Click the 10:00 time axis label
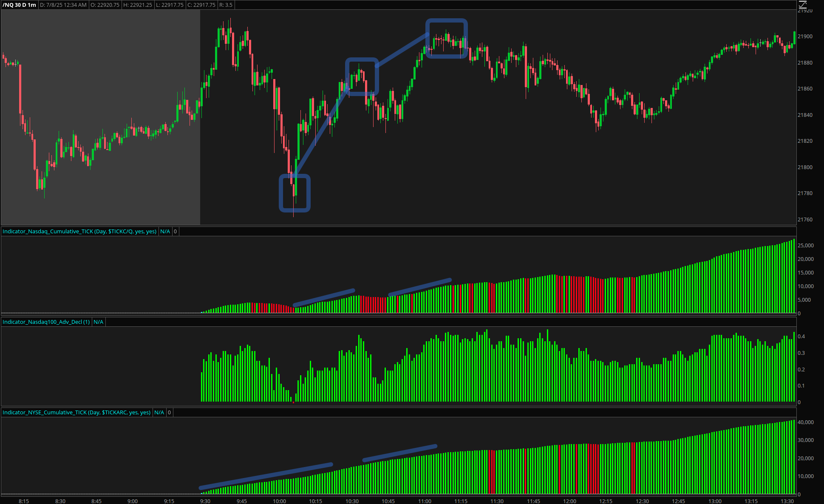This screenshot has width=824, height=504. coord(279,501)
